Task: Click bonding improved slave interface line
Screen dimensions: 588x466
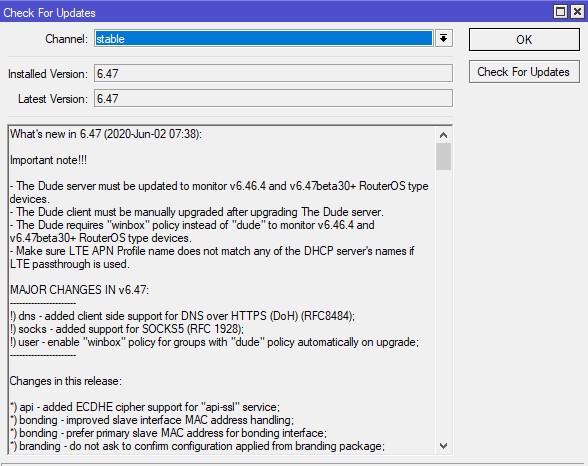Action: click(152, 420)
